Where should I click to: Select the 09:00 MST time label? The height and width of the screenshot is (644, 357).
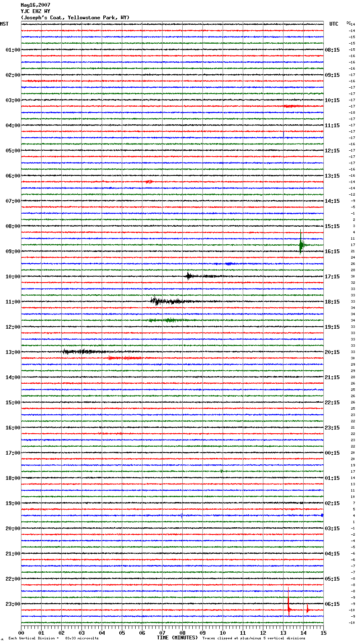click(13, 251)
